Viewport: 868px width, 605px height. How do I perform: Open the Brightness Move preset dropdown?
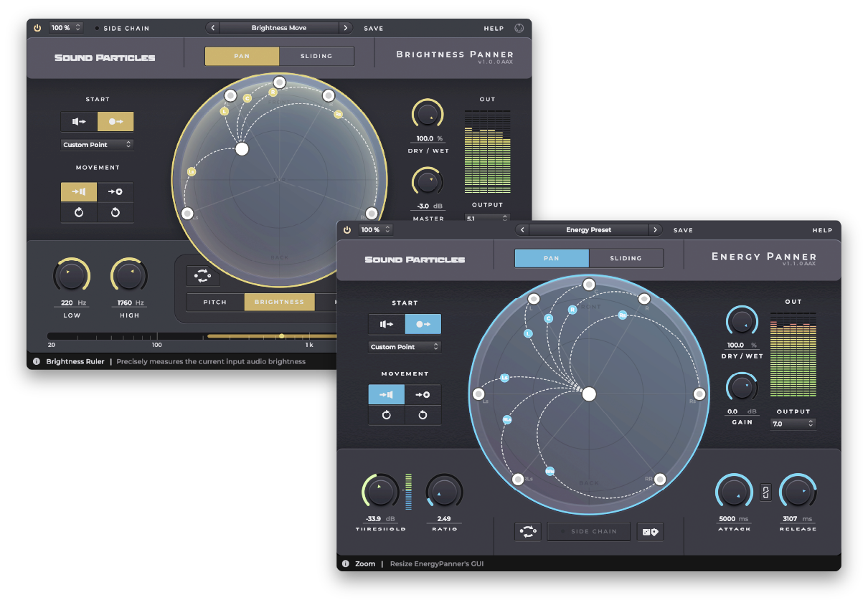pyautogui.click(x=279, y=28)
